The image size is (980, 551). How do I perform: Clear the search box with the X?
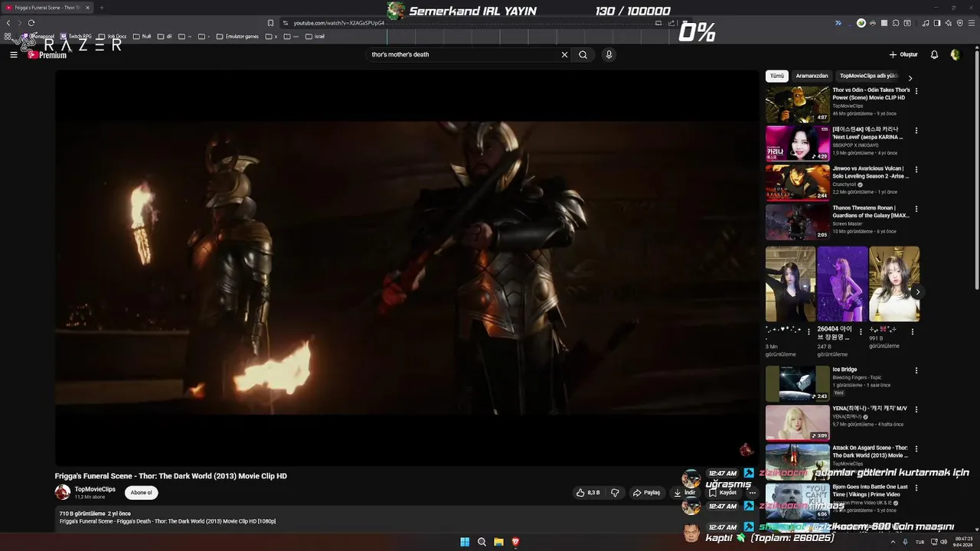pos(564,54)
